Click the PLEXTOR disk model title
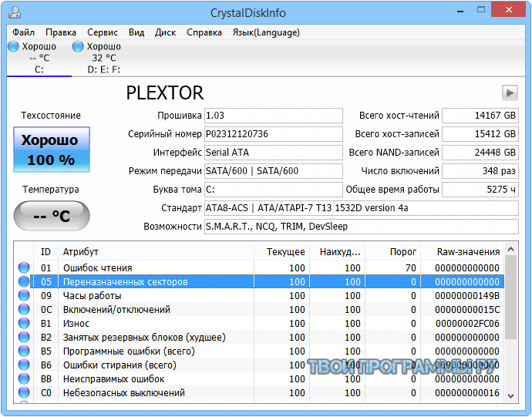 (165, 93)
